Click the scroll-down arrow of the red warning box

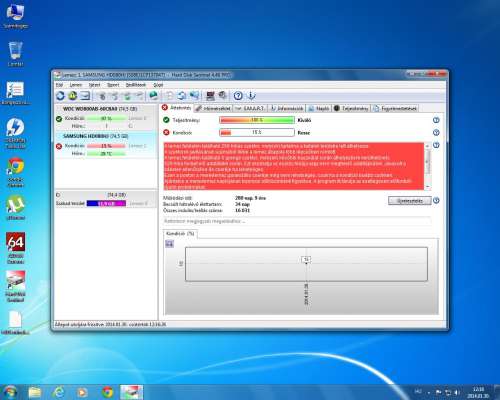428,187
